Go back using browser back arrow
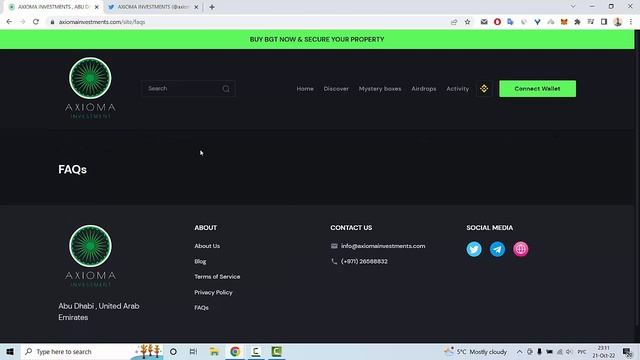Image resolution: width=640 pixels, height=360 pixels. (9, 22)
